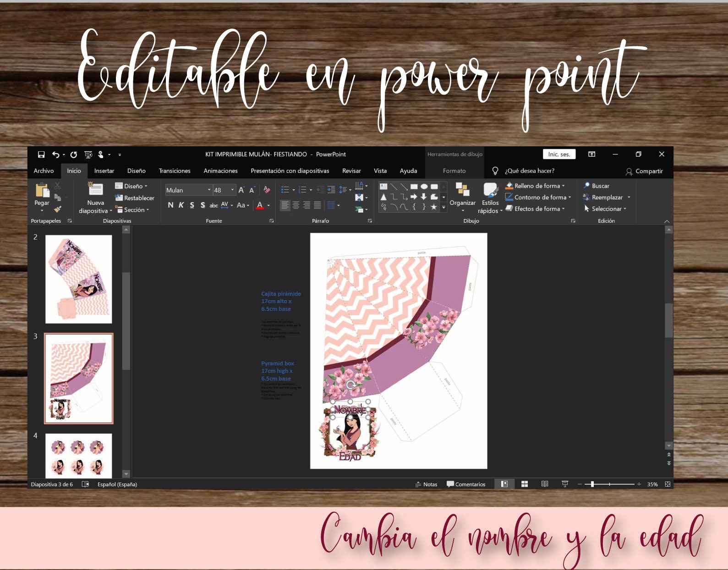
Task: Click the Restablecer button
Action: click(x=135, y=198)
